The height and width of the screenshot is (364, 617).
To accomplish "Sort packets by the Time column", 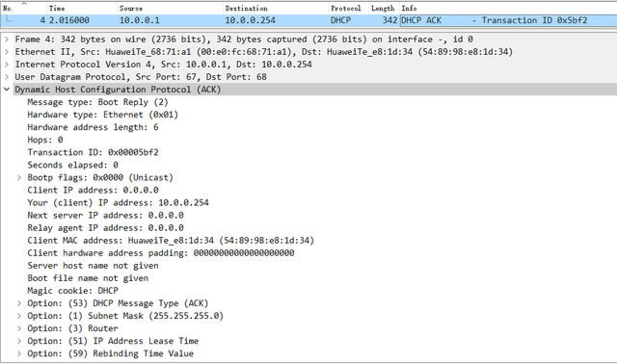I will point(81,8).
